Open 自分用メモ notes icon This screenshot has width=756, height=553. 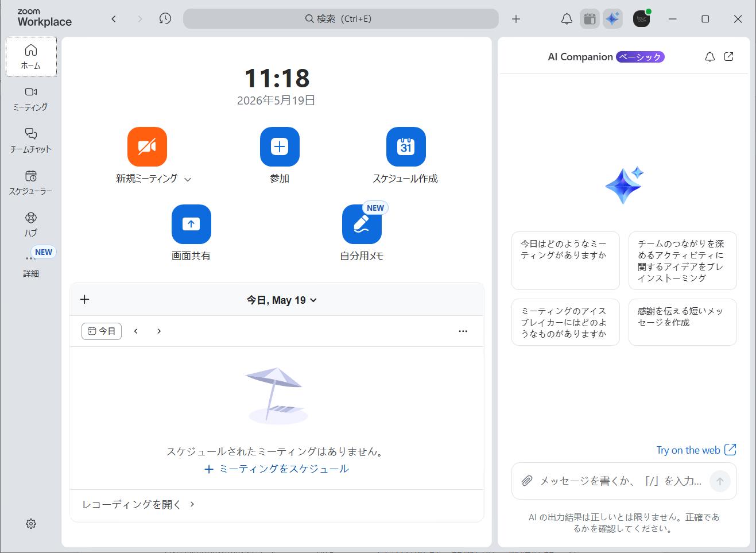[x=362, y=224]
